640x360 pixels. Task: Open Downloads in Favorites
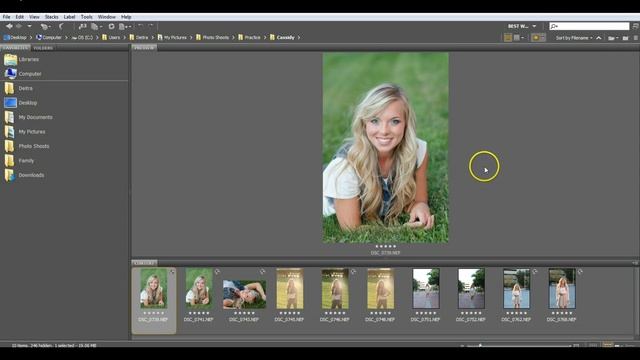(24, 175)
